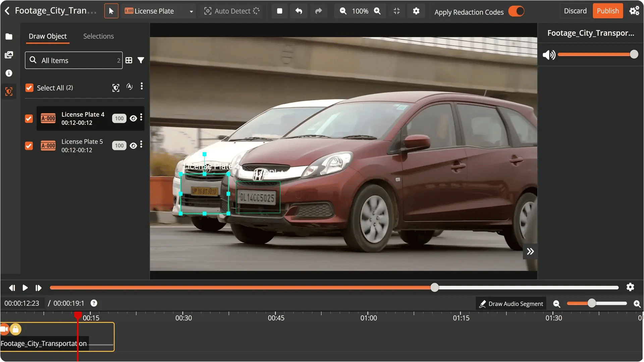The image size is (644, 362).
Task: Open the items filter funnel
Action: point(141,60)
